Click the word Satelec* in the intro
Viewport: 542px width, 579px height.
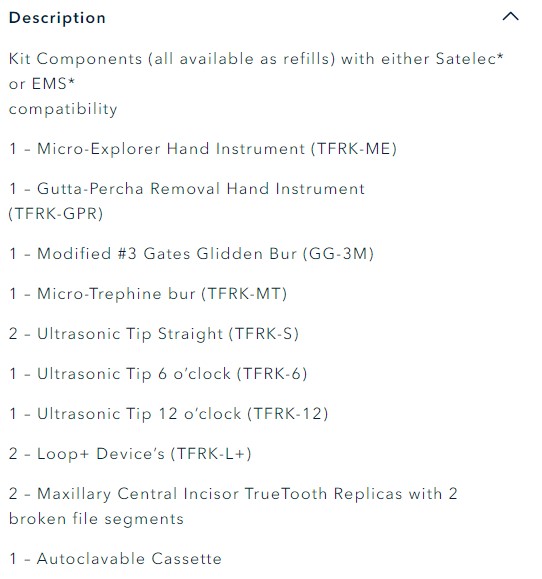click(x=469, y=59)
